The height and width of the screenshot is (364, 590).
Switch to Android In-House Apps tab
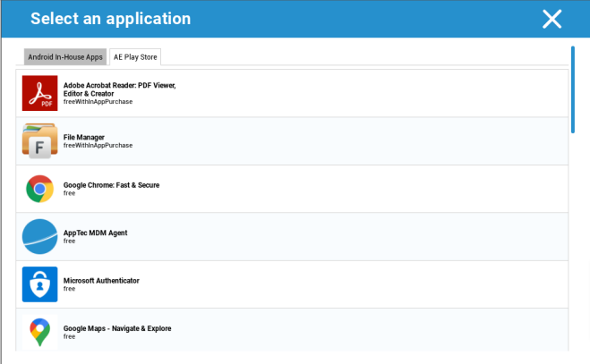[65, 57]
